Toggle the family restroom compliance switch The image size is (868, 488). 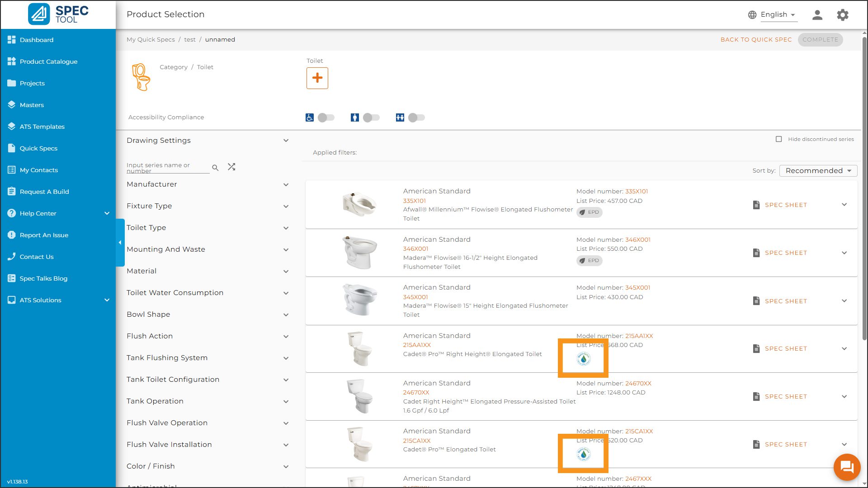point(416,117)
